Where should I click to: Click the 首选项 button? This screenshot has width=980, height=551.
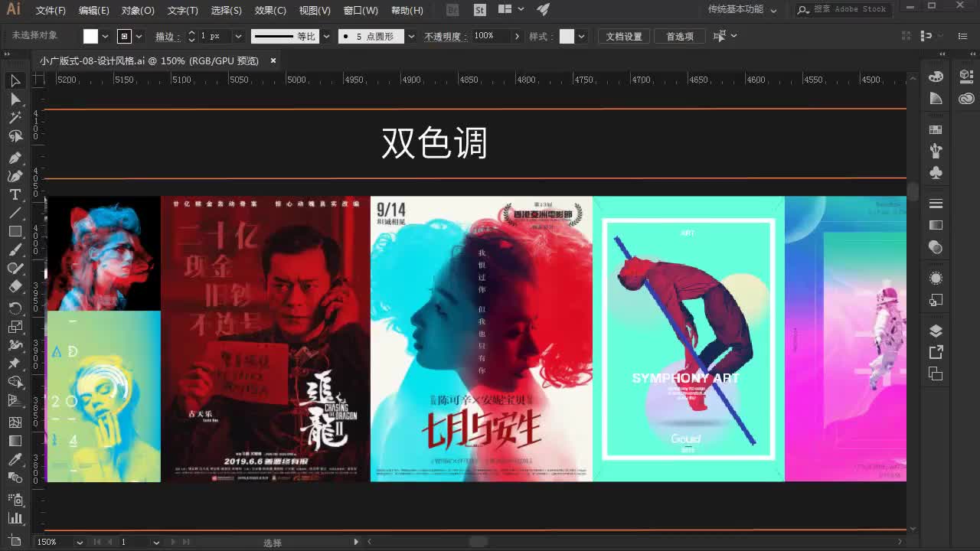point(680,36)
